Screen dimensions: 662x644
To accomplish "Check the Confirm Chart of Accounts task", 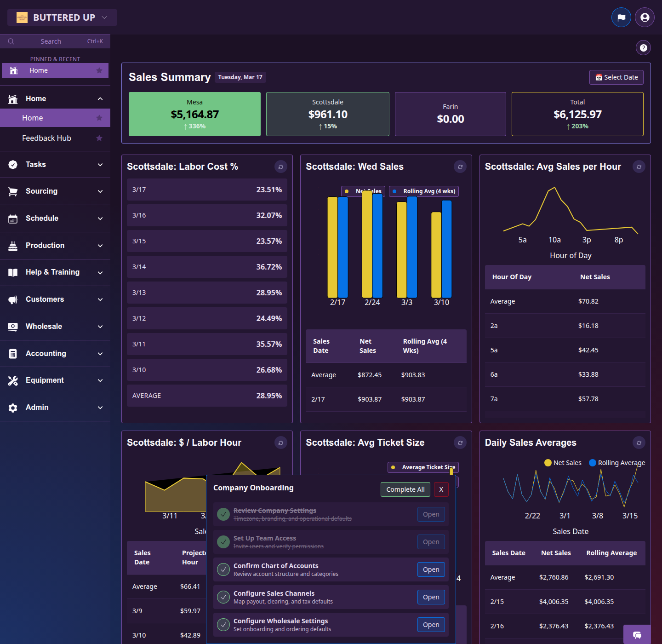I will [223, 569].
